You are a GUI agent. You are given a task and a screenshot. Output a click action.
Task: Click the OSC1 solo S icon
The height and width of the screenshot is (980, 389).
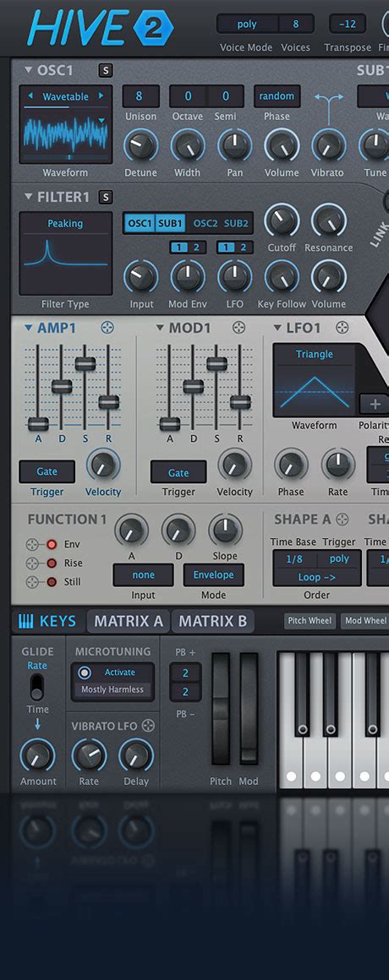[106, 71]
